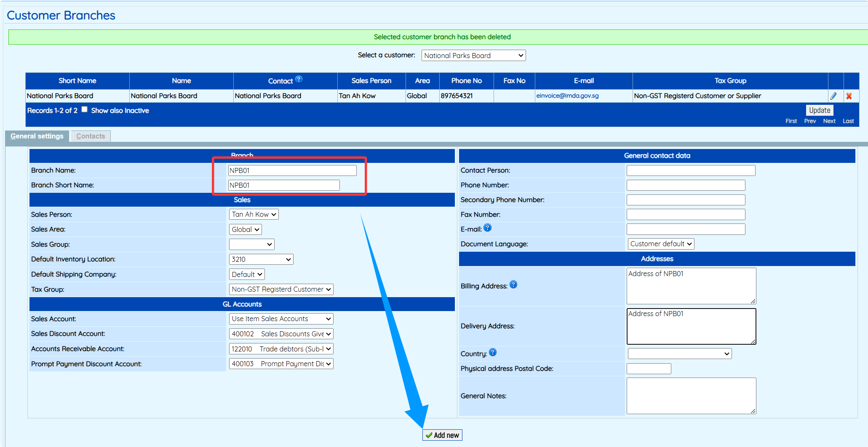Click the red delete X icon in branch row
This screenshot has width=868, height=447.
coord(849,96)
